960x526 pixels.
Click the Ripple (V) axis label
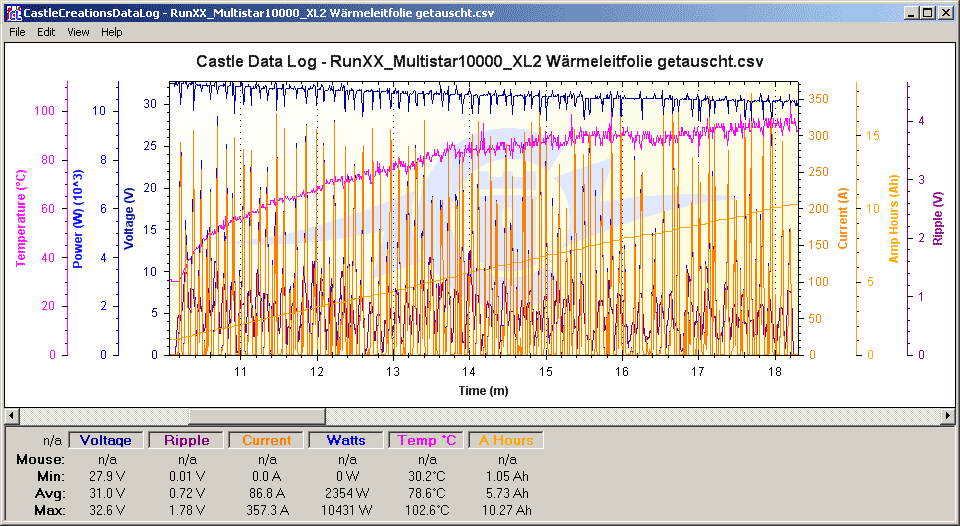937,219
